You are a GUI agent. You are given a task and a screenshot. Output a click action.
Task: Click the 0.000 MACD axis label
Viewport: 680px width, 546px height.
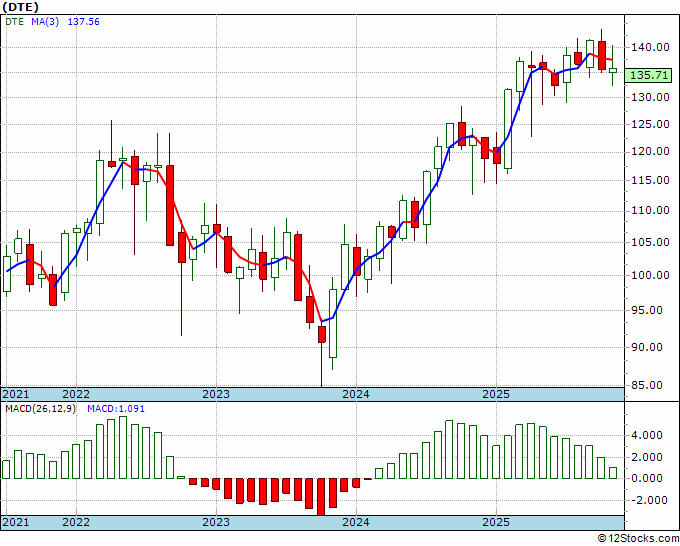pyautogui.click(x=649, y=478)
